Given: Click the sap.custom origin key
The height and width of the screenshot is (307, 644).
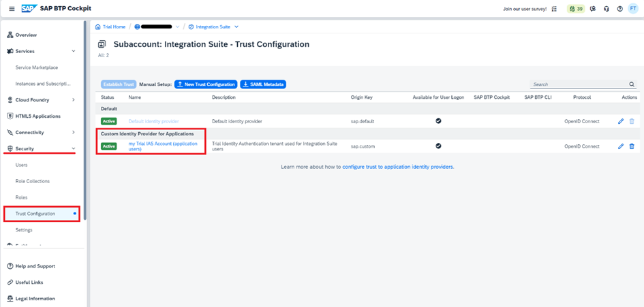Looking at the screenshot, I should click(x=363, y=146).
